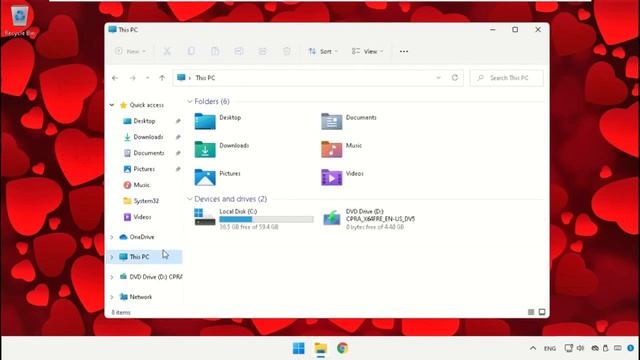Expand the This PC tree node
Screen dimensions: 640x360
point(111,257)
